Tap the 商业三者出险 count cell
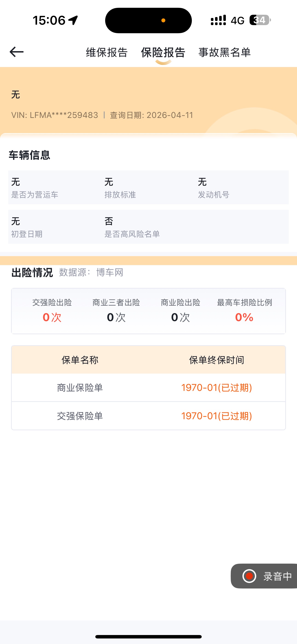 point(116,311)
